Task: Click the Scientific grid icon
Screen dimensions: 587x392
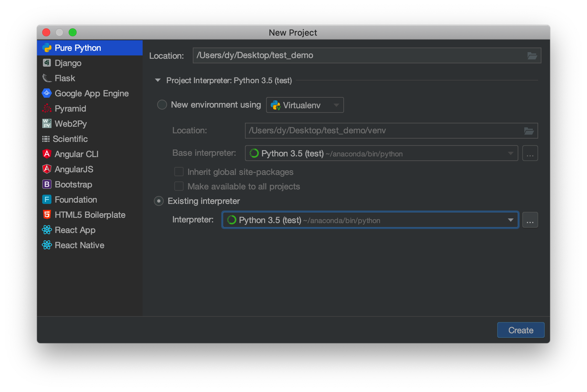Action: [46, 139]
